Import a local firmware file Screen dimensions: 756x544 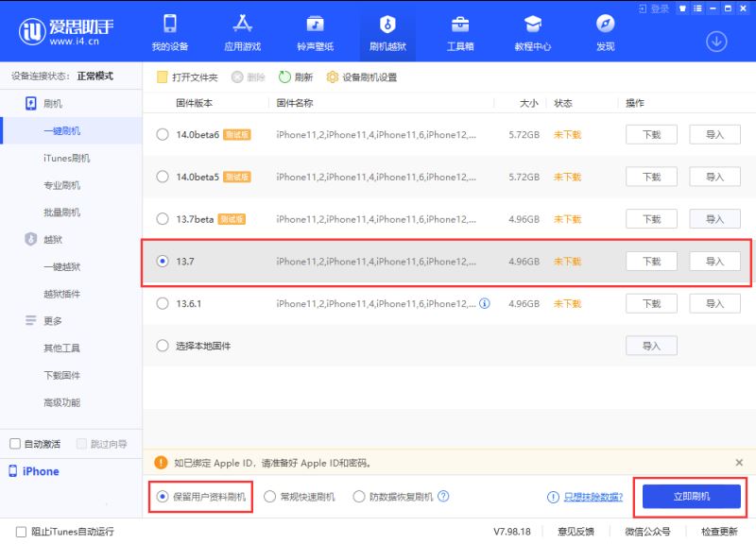651,346
